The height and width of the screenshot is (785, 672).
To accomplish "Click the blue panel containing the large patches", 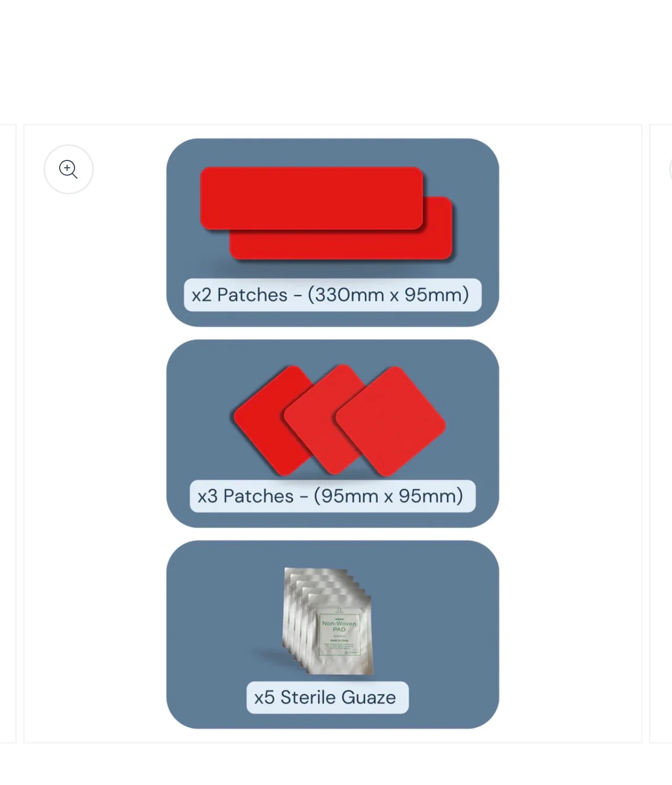I will pos(332,232).
